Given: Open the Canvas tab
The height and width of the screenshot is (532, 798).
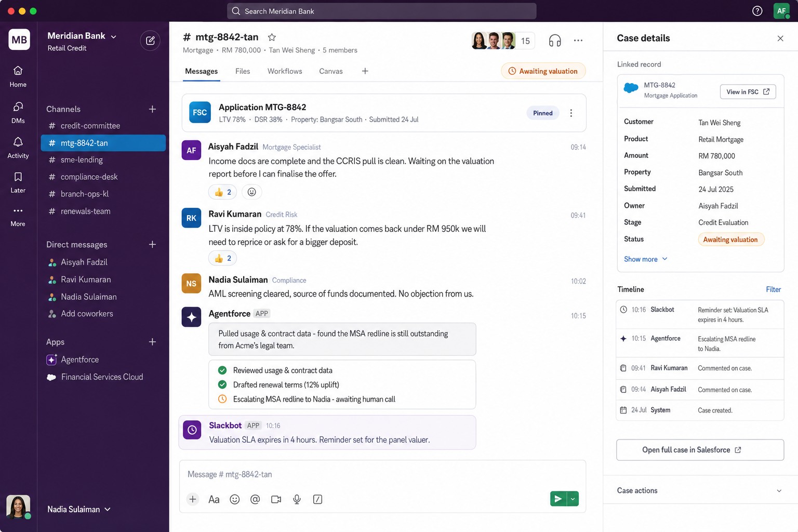Looking at the screenshot, I should click(x=331, y=71).
